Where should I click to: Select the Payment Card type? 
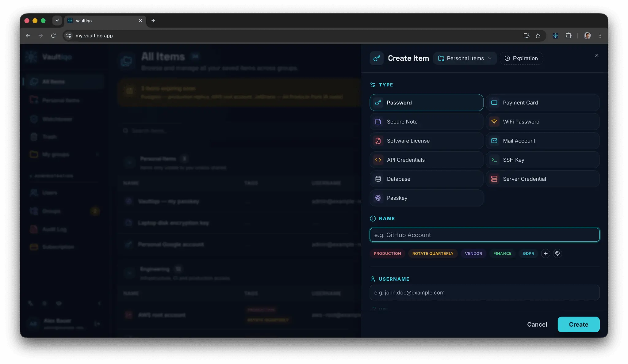[542, 103]
